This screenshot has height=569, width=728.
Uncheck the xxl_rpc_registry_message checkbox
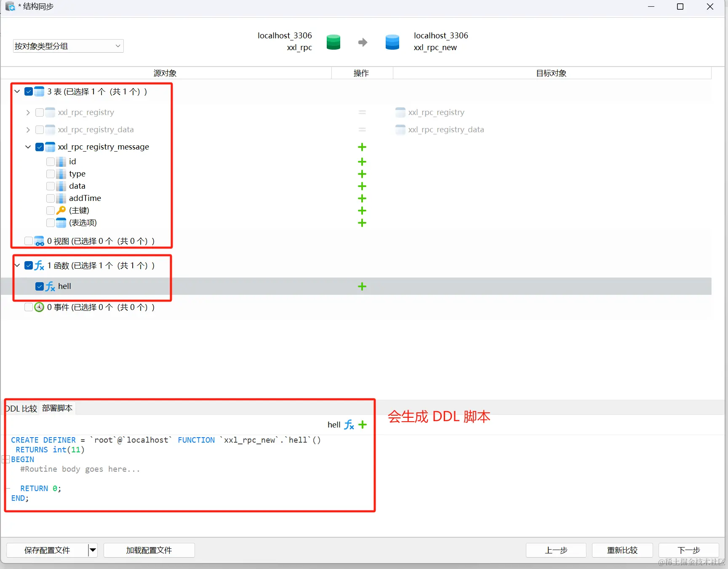[x=40, y=147]
